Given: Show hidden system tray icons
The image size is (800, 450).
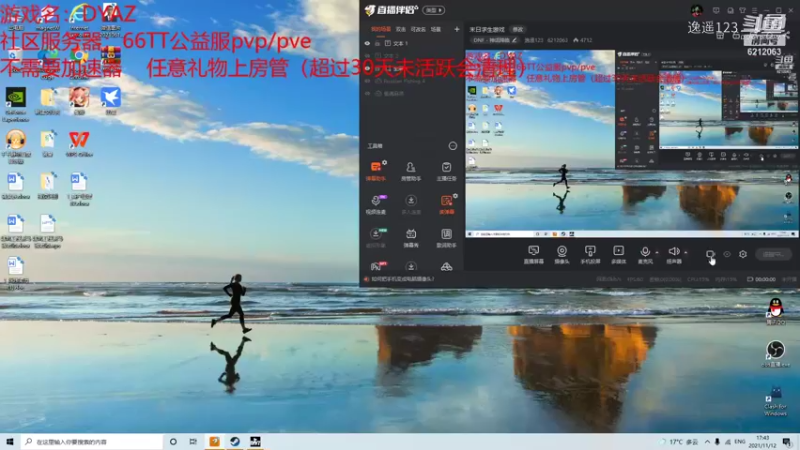Looking at the screenshot, I should (707, 441).
